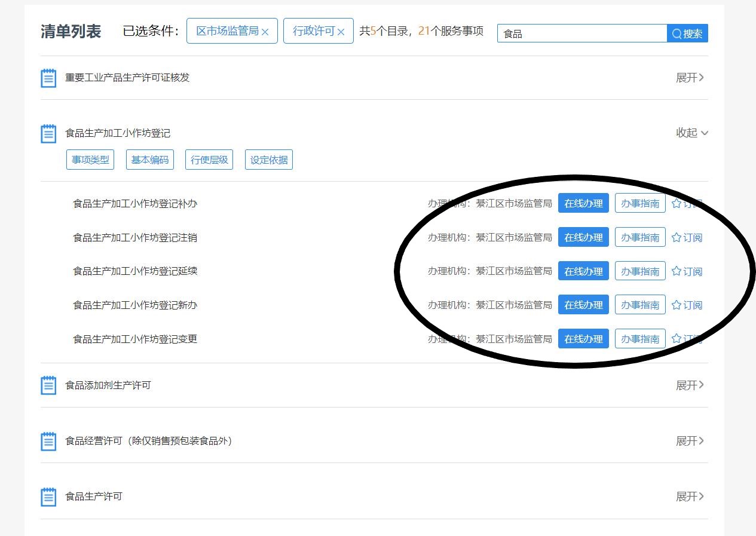Click the star 订阅 icon for 登记注销
756x536 pixels.
[677, 238]
